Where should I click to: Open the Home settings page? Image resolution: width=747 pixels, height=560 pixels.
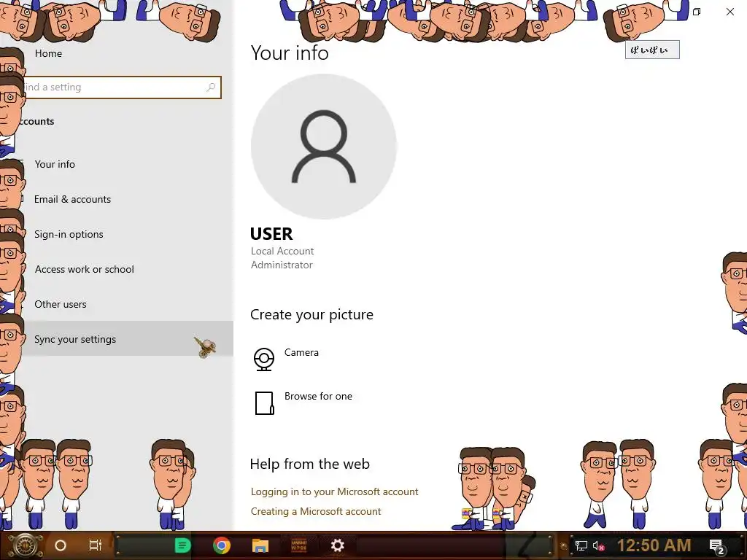[x=48, y=53]
